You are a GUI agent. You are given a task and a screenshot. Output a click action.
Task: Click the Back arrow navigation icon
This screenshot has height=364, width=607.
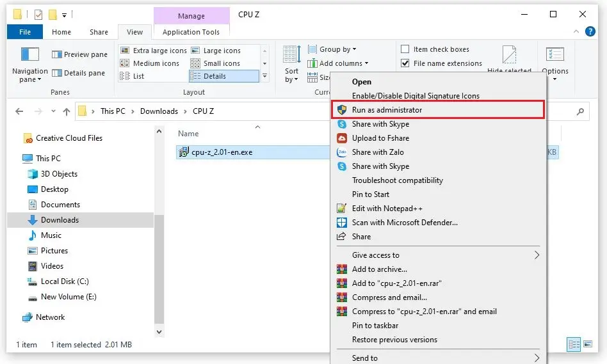(19, 111)
